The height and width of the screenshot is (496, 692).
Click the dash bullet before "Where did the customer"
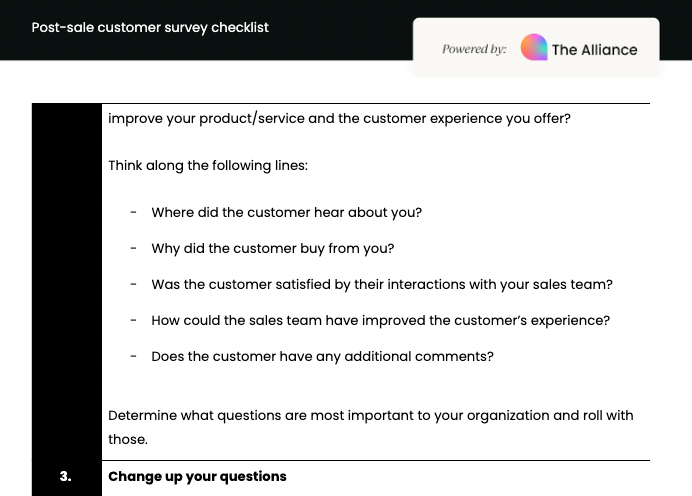click(x=133, y=212)
